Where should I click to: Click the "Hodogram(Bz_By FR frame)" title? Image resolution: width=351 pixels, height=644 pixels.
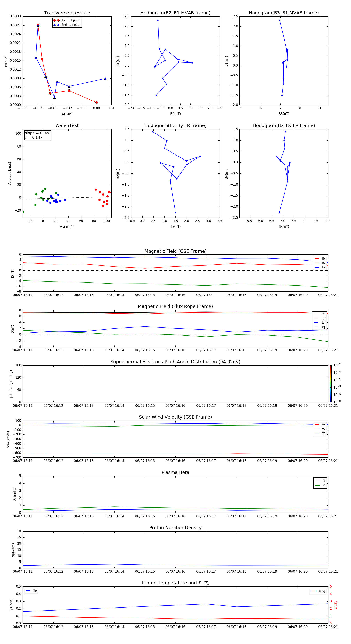coord(175,125)
